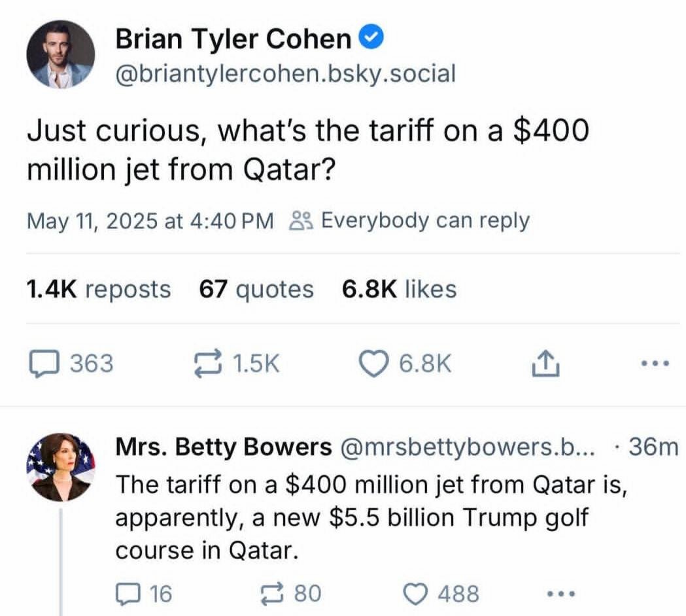Click the Brian Tyler Cohen display name
The image size is (686, 616).
[x=233, y=39]
